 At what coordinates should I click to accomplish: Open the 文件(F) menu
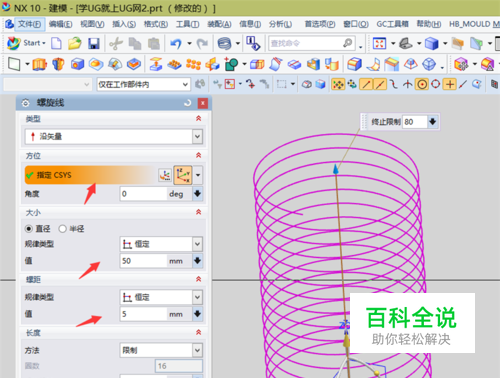(x=29, y=24)
